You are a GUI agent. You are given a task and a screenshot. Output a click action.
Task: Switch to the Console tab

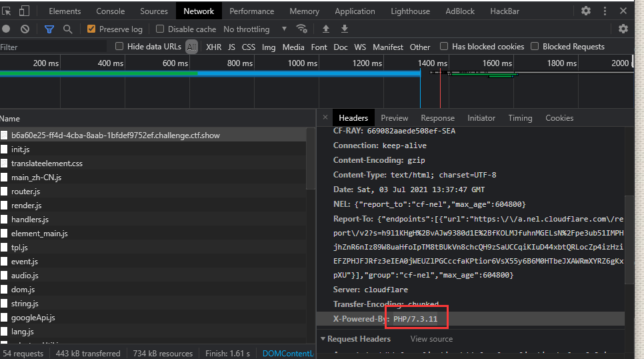[111, 11]
